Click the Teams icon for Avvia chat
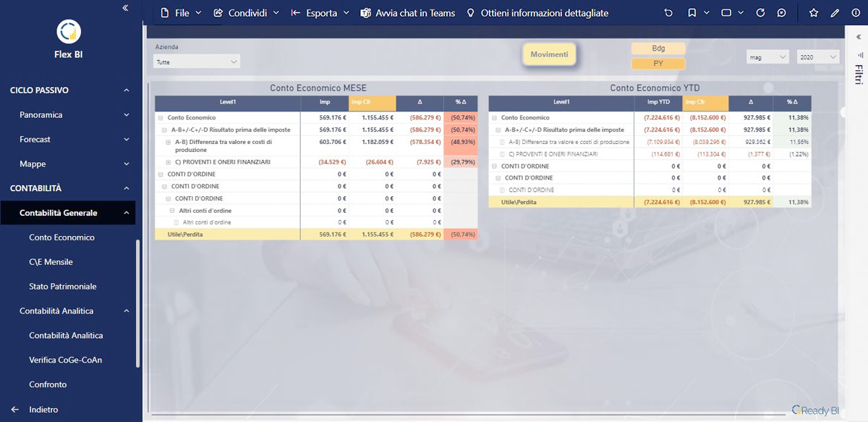This screenshot has width=868, height=422. tap(366, 13)
